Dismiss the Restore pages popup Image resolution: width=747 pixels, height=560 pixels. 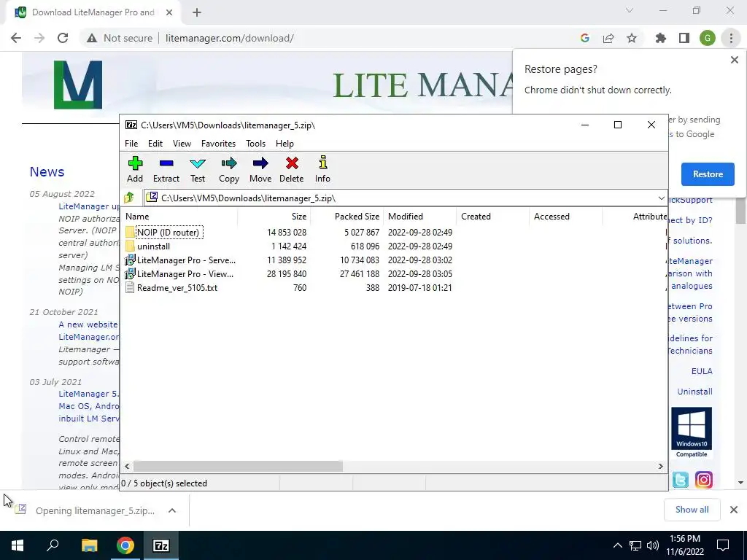[734, 60]
